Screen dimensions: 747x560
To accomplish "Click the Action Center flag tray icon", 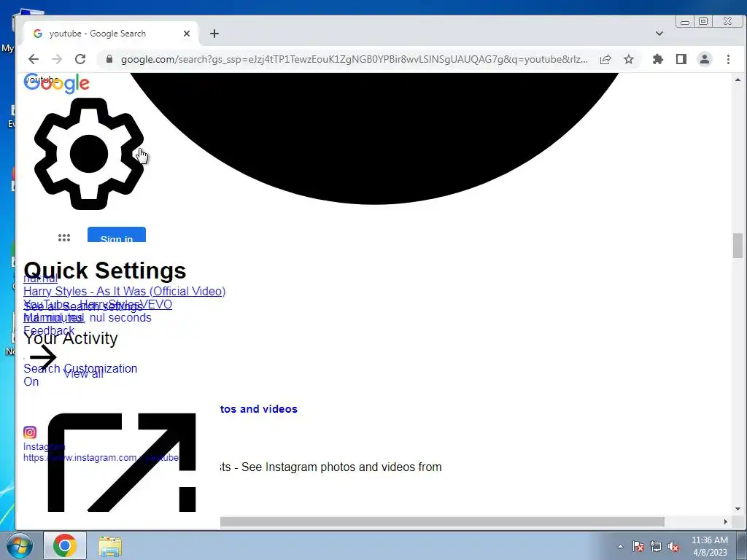I will click(x=638, y=547).
